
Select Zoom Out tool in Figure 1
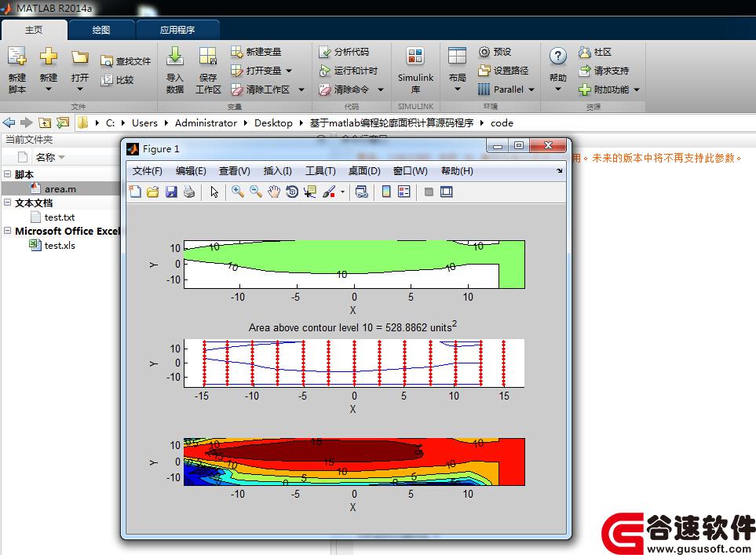click(x=256, y=192)
